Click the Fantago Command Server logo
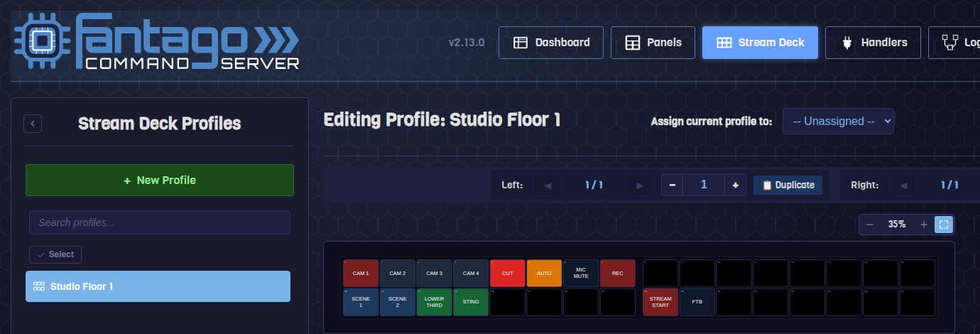The width and height of the screenshot is (980, 334). coord(157,41)
